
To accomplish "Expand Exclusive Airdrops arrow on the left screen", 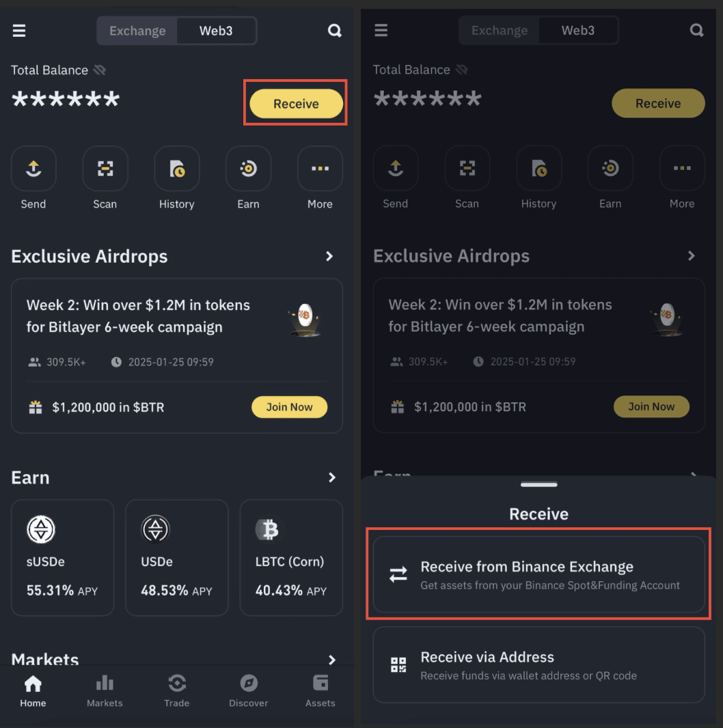I will [329, 257].
